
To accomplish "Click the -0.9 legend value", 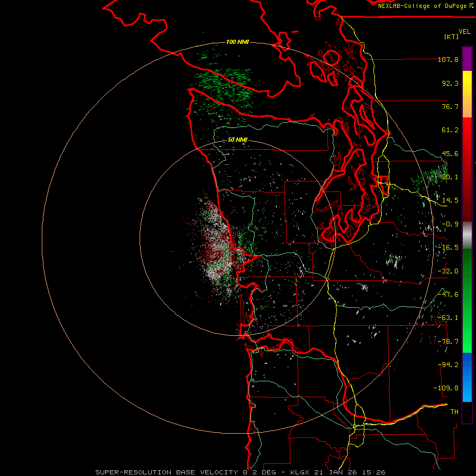I will click(450, 224).
